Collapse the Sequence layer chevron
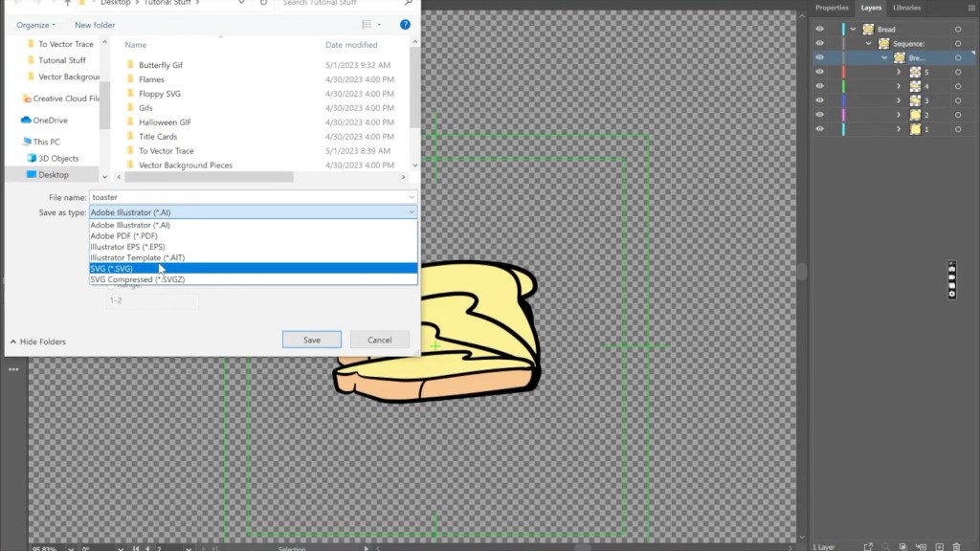This screenshot has width=980, height=551. point(869,44)
